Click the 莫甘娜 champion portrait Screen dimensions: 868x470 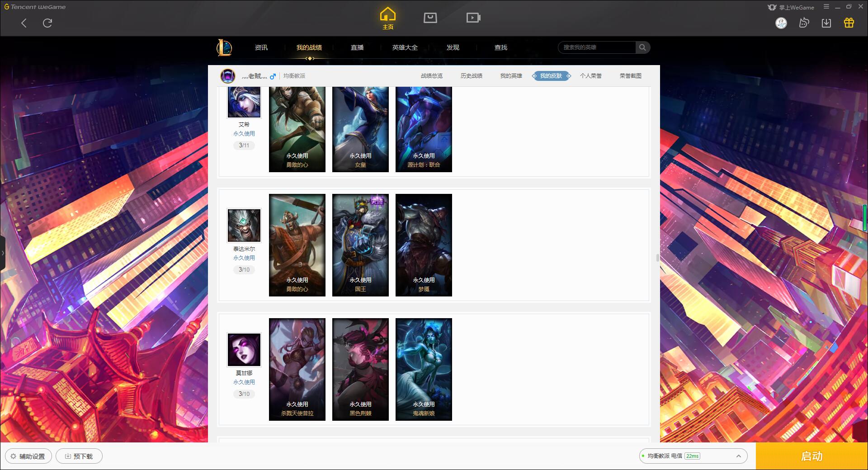(244, 350)
